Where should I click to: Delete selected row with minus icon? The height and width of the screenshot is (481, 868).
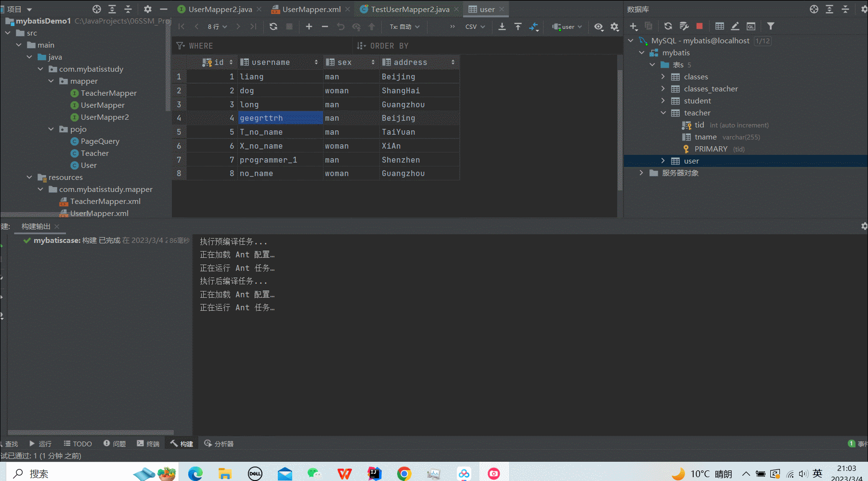coord(325,26)
